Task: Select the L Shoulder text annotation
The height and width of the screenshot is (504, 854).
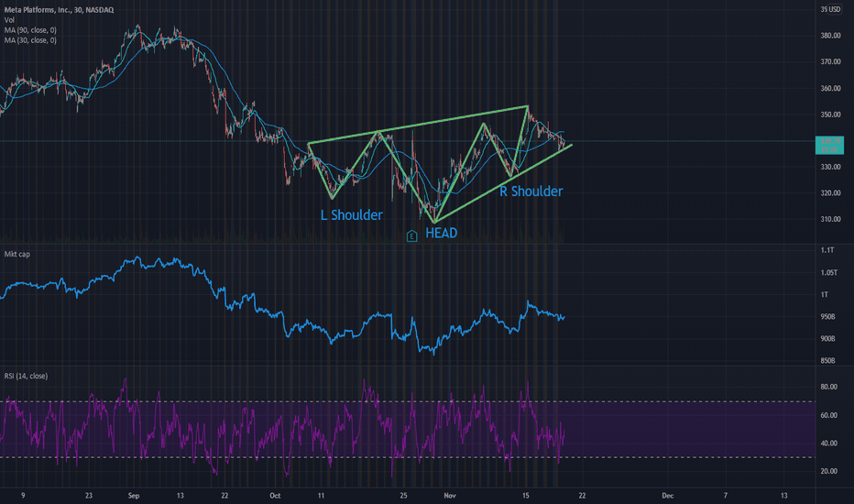Action: 352,215
